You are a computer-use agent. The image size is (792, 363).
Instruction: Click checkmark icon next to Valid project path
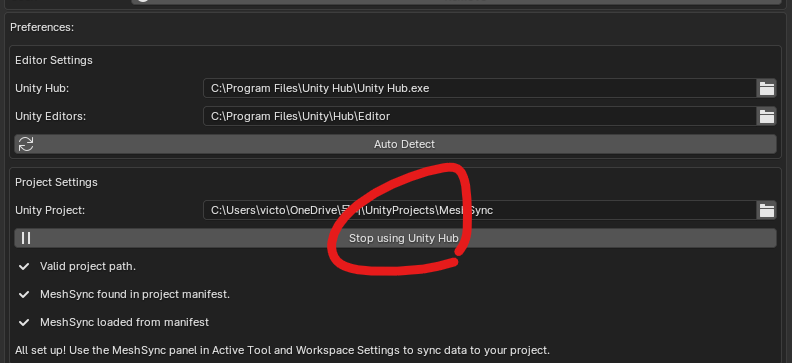point(24,267)
